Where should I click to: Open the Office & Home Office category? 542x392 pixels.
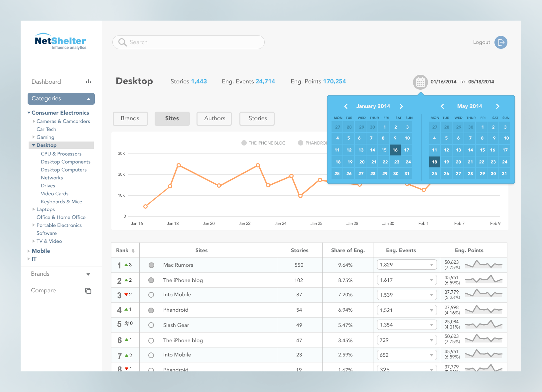pos(61,217)
